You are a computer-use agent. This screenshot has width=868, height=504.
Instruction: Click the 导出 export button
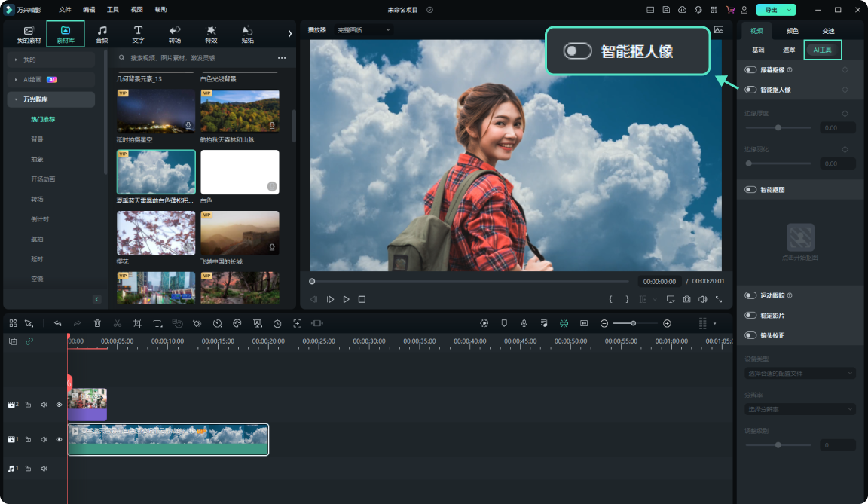click(x=770, y=10)
